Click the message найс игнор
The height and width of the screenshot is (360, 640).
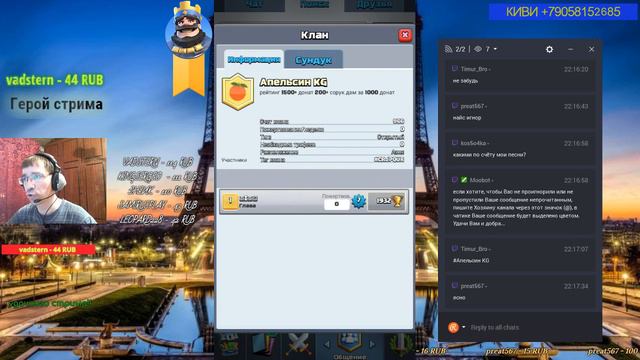tap(467, 118)
